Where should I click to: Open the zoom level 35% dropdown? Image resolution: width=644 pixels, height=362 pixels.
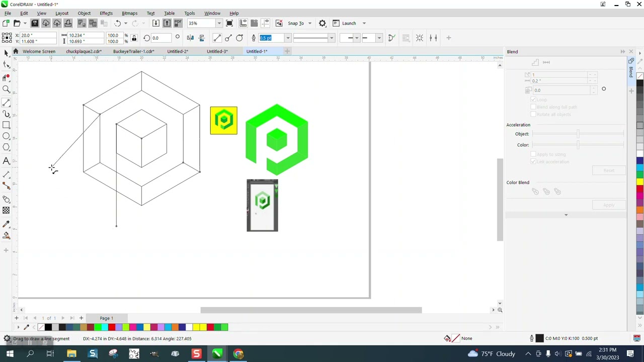coord(219,23)
